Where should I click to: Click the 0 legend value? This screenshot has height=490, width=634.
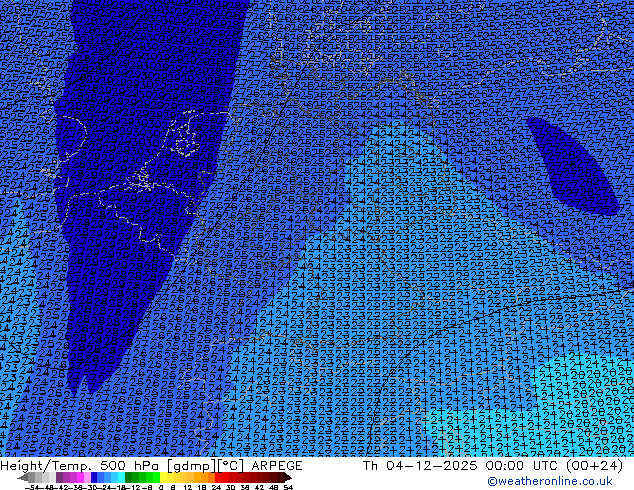pyautogui.click(x=161, y=488)
